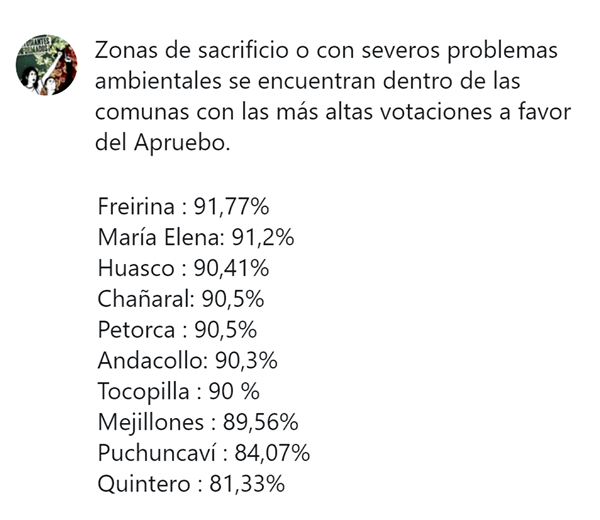Click the "Andacollo: 90,3%" line
Screen dimensions: 600x520
(x=188, y=361)
